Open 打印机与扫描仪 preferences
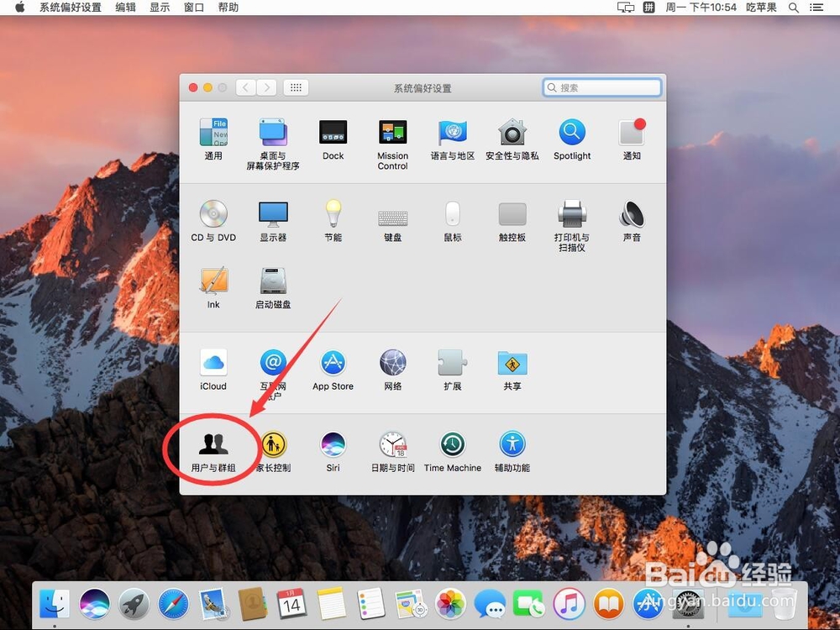 click(x=572, y=225)
